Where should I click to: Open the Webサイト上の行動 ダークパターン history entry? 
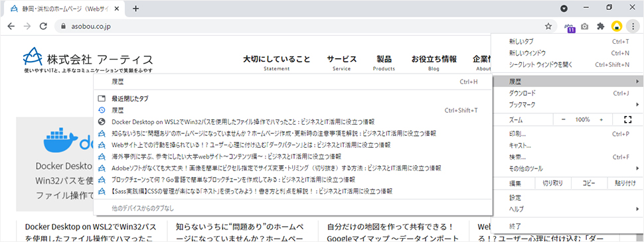click(293, 145)
